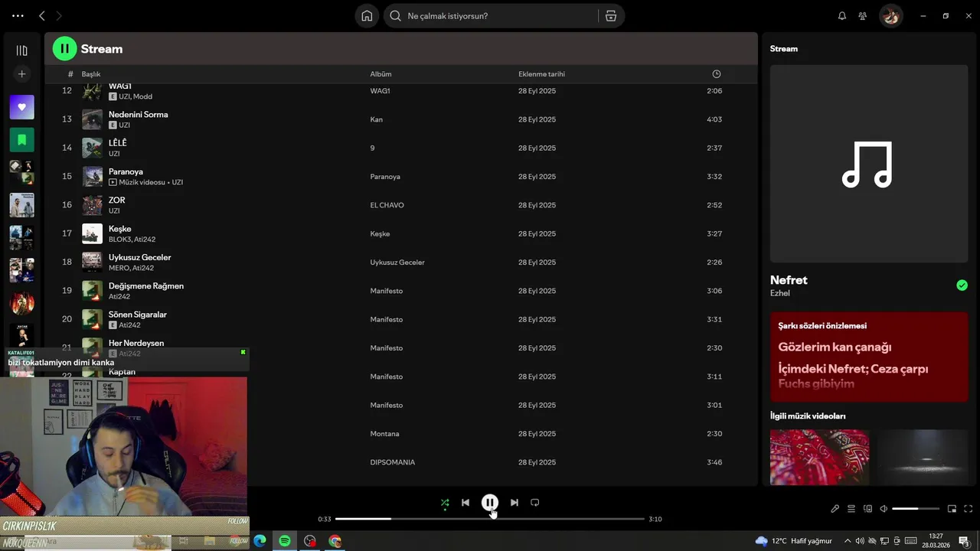Screen dimensions: 980x551
Task: Open the profile avatar menu
Action: (x=890, y=15)
